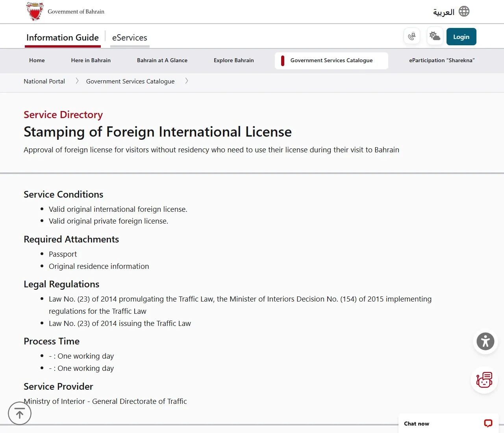Image resolution: width=504 pixels, height=433 pixels.
Task: Click the Required Attachments heading
Action: pyautogui.click(x=71, y=239)
